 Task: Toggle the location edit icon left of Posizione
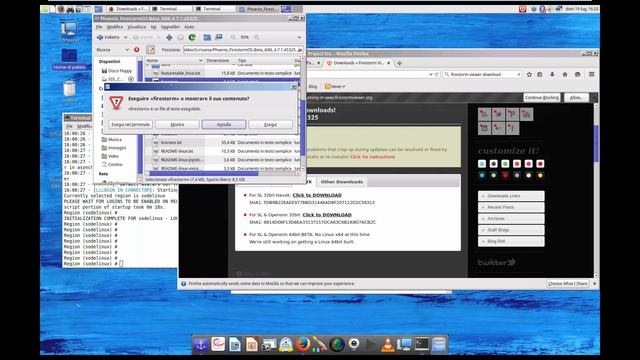coord(151,50)
